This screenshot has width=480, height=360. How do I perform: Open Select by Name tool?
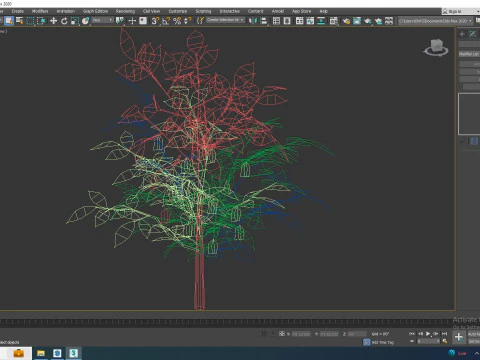pyautogui.click(x=20, y=21)
